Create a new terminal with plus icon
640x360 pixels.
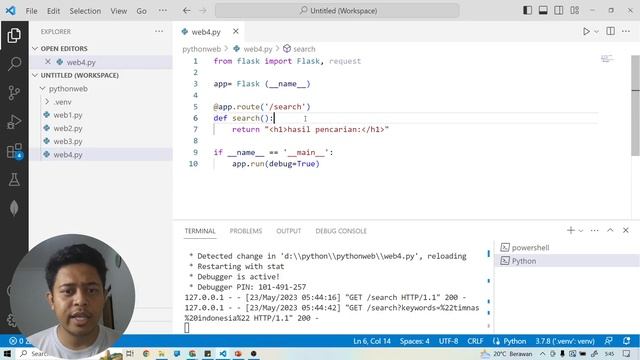coord(571,230)
